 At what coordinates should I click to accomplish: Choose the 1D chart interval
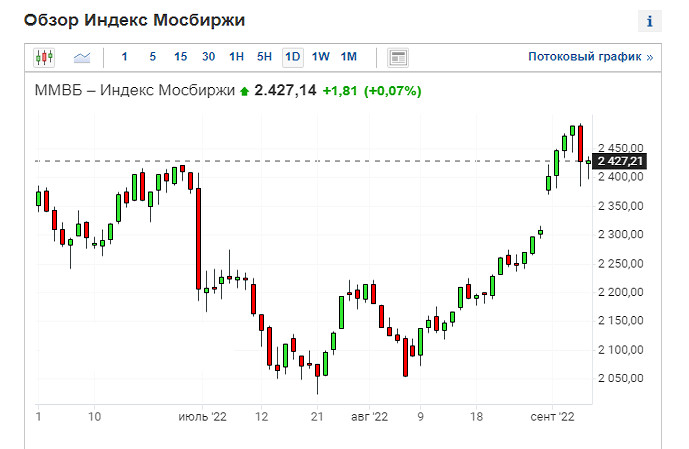[293, 57]
